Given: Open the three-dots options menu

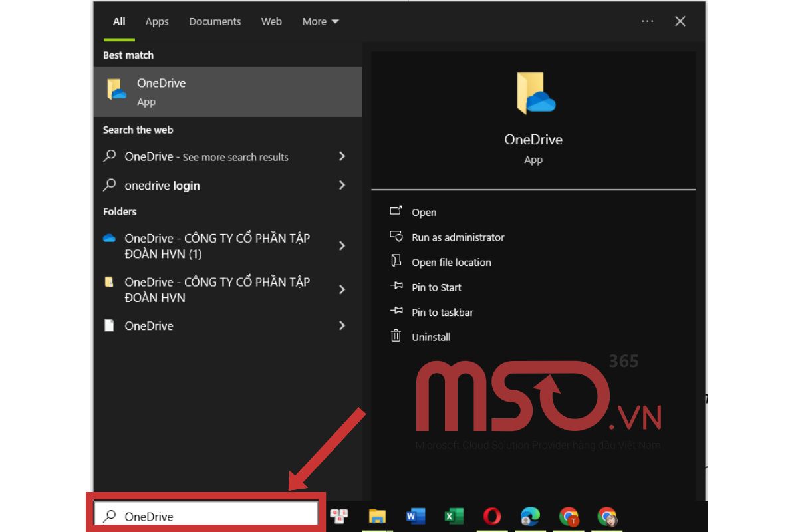Looking at the screenshot, I should [x=647, y=21].
